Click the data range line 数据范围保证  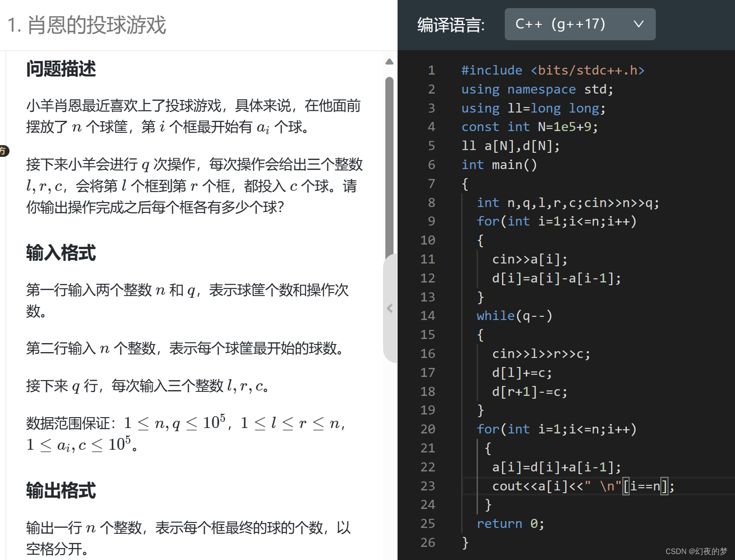pos(186,434)
